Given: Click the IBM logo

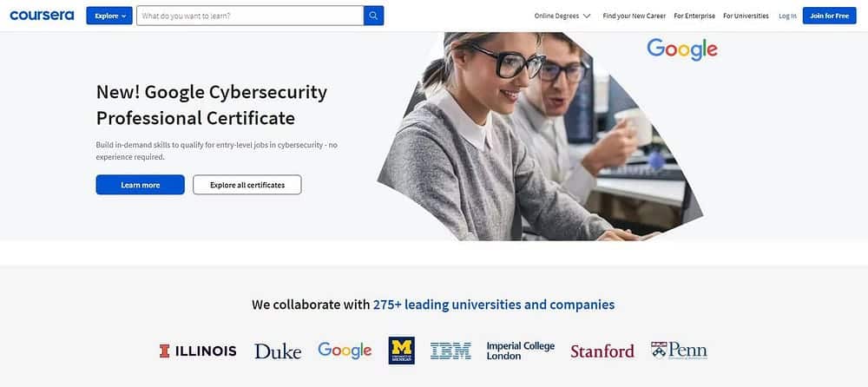Looking at the screenshot, I should tap(450, 351).
